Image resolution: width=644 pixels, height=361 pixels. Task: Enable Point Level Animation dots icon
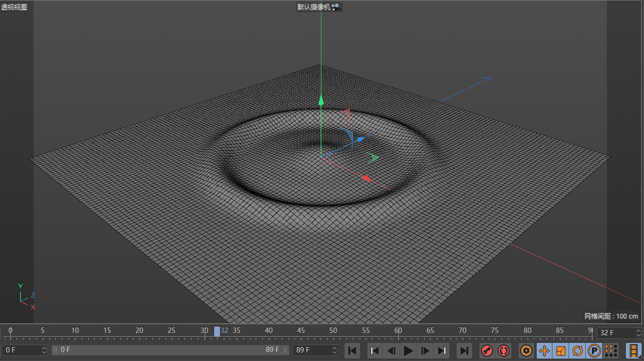pyautogui.click(x=611, y=351)
